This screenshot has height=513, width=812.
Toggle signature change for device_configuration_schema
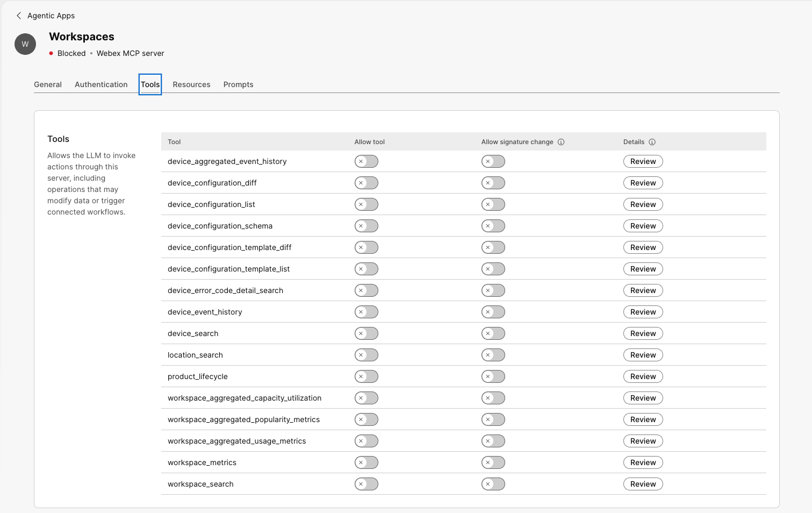click(493, 226)
